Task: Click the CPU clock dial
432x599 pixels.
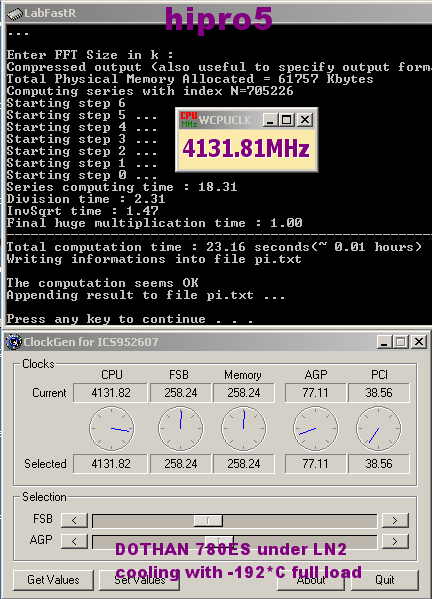Action: 112,429
